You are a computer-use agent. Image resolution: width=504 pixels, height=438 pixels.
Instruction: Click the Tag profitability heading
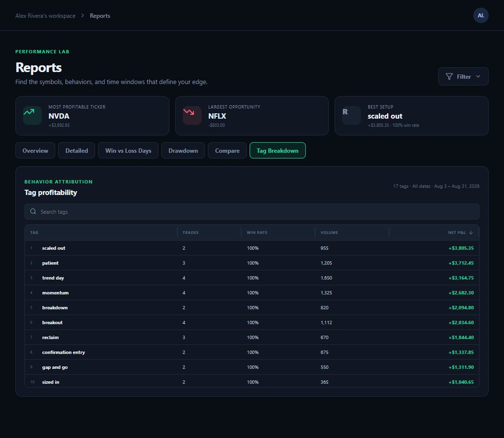(x=51, y=192)
